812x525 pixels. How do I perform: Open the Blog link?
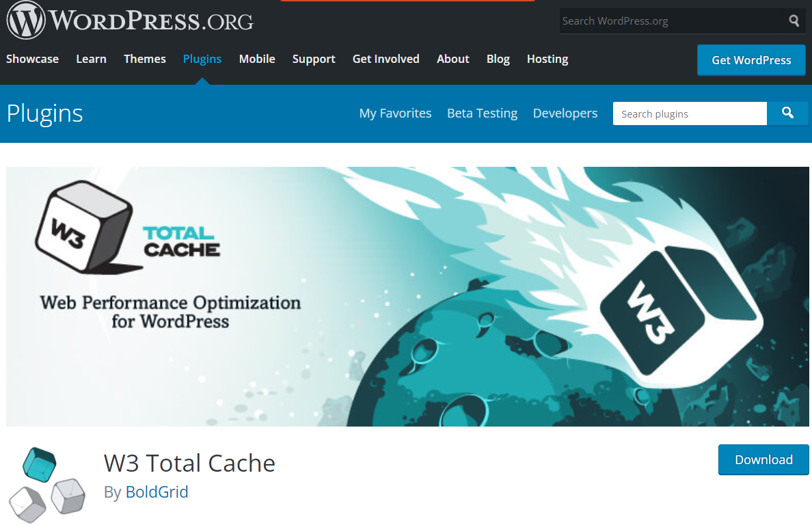[x=498, y=59]
